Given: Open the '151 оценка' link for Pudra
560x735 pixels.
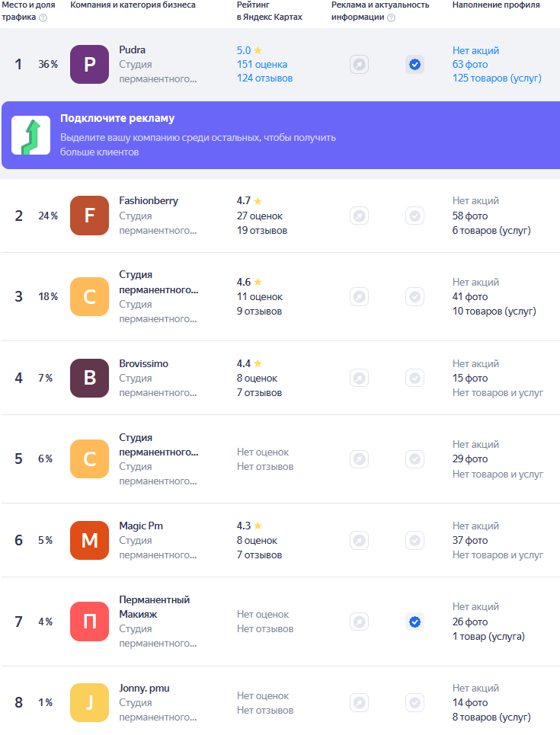Looking at the screenshot, I should click(x=262, y=64).
